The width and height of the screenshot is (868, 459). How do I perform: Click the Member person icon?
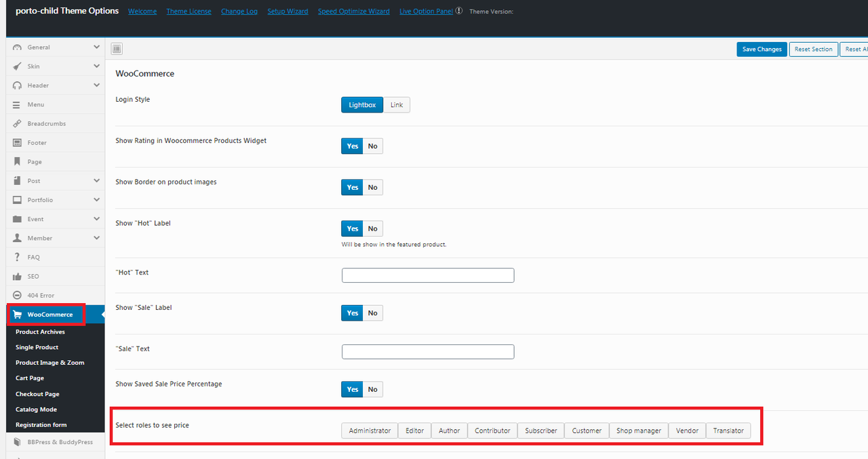coord(17,238)
